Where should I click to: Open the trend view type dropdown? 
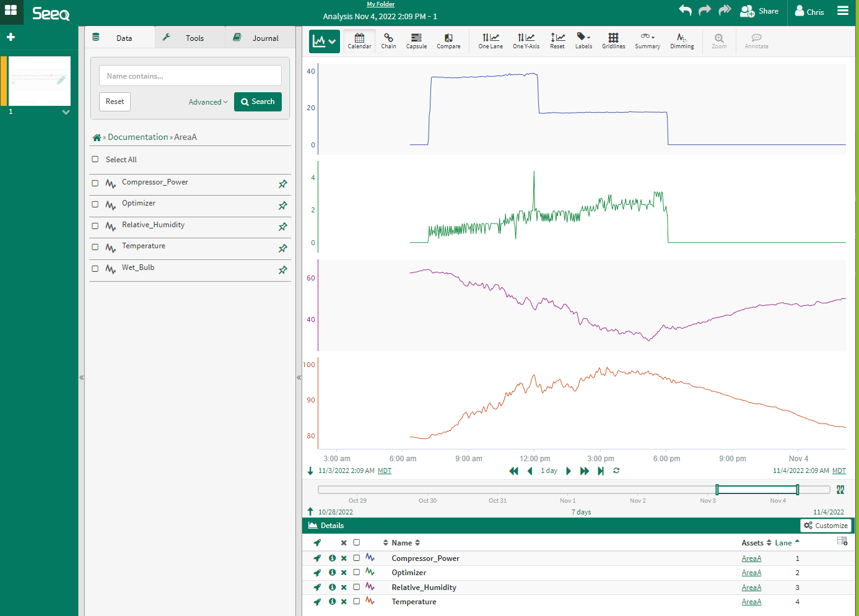pyautogui.click(x=325, y=41)
